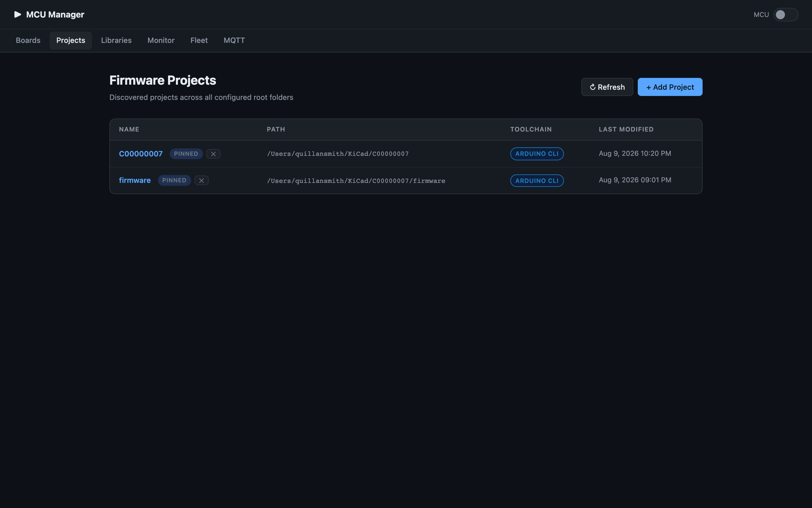Viewport: 812px width, 508px height.
Task: Click the date Aug 9, 2026 09:01 PM
Action: (x=635, y=180)
